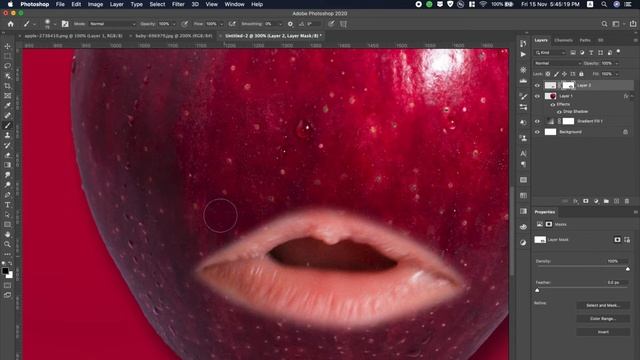Open the Image menu

pyautogui.click(x=95, y=4)
